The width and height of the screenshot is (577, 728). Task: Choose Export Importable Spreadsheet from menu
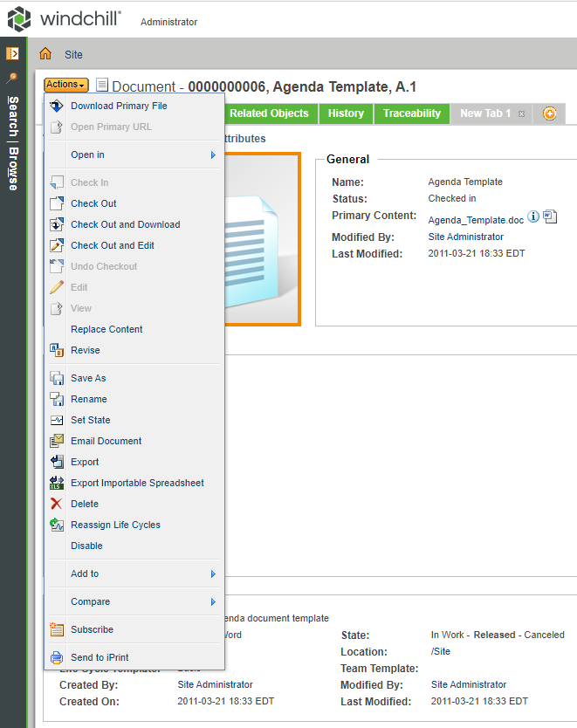click(x=137, y=483)
